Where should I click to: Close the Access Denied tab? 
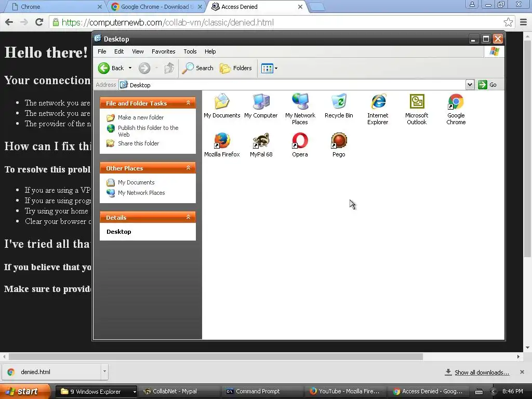(x=300, y=7)
